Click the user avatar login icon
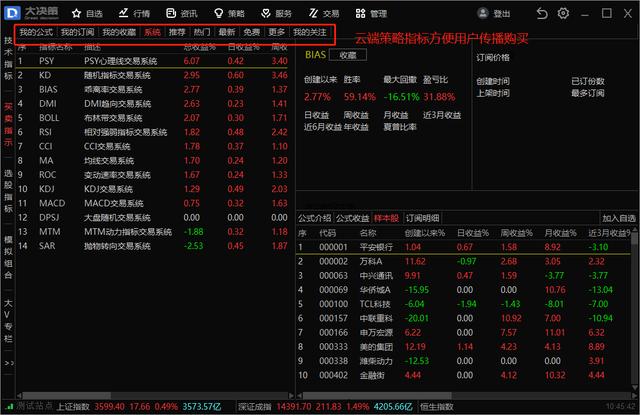640x415 pixels. pos(483,13)
